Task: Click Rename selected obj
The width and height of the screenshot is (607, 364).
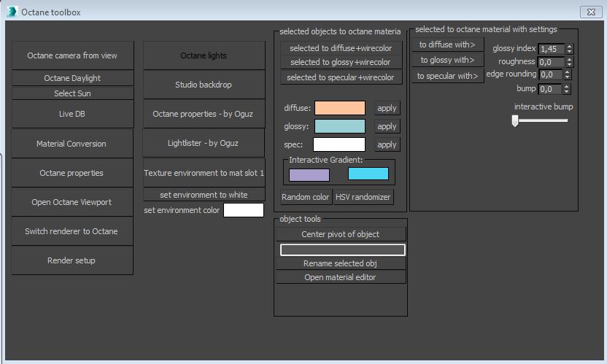Action: [x=341, y=263]
